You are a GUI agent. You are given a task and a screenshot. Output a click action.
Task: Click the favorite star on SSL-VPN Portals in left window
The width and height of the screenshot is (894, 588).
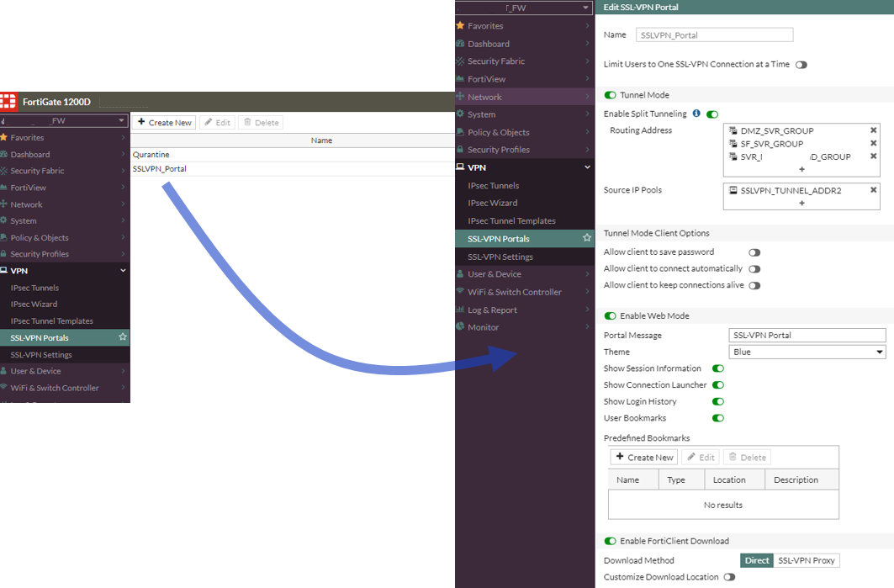(123, 337)
